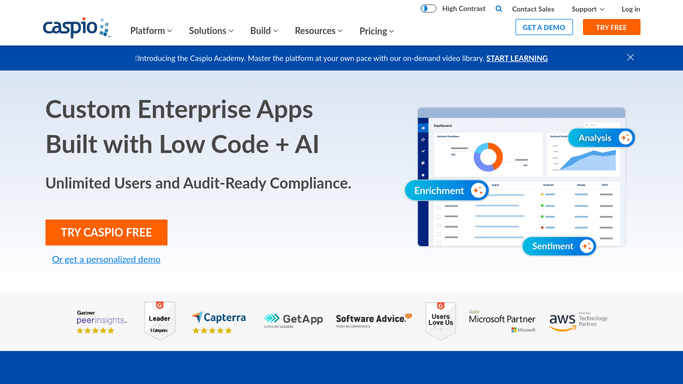Open the Build dropdown
This screenshot has height=384, width=683.
coord(264,31)
